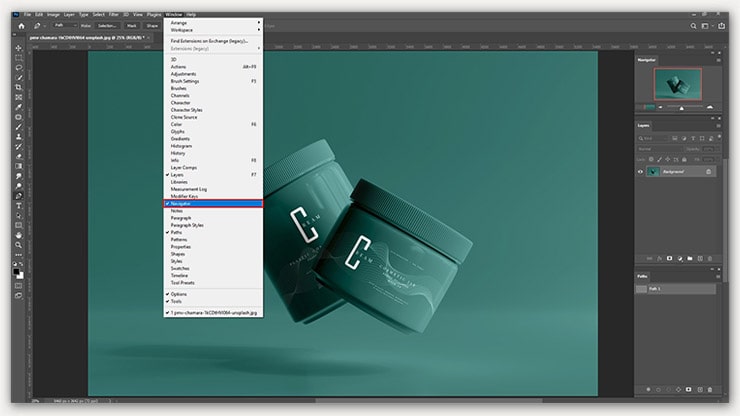The image size is (740, 416).
Task: Pick the Type tool
Action: click(x=18, y=205)
